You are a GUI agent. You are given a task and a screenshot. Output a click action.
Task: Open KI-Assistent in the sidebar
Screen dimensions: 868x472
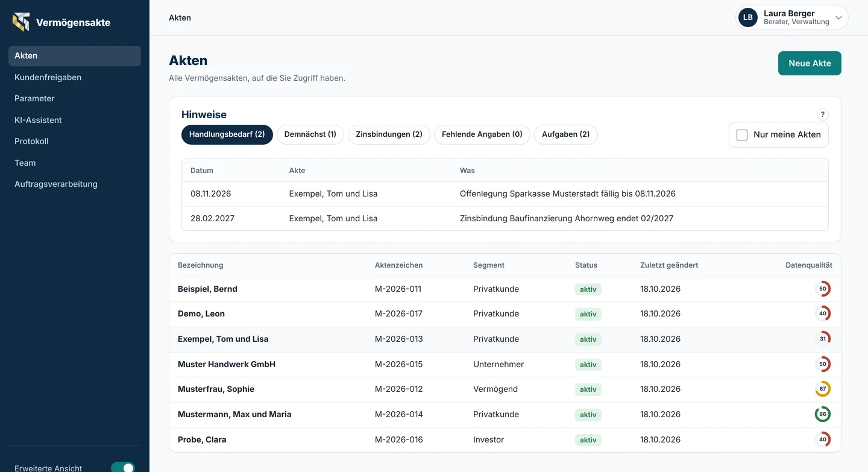(75, 120)
